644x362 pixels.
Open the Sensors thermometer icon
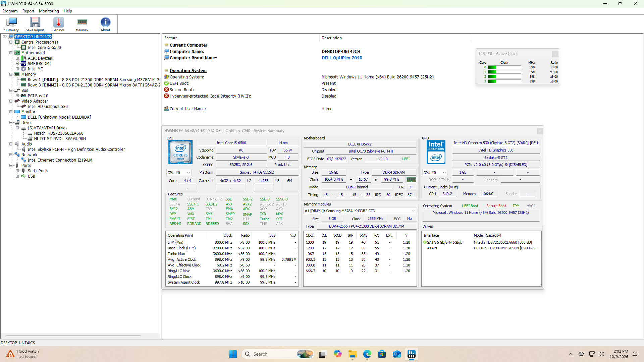click(58, 24)
